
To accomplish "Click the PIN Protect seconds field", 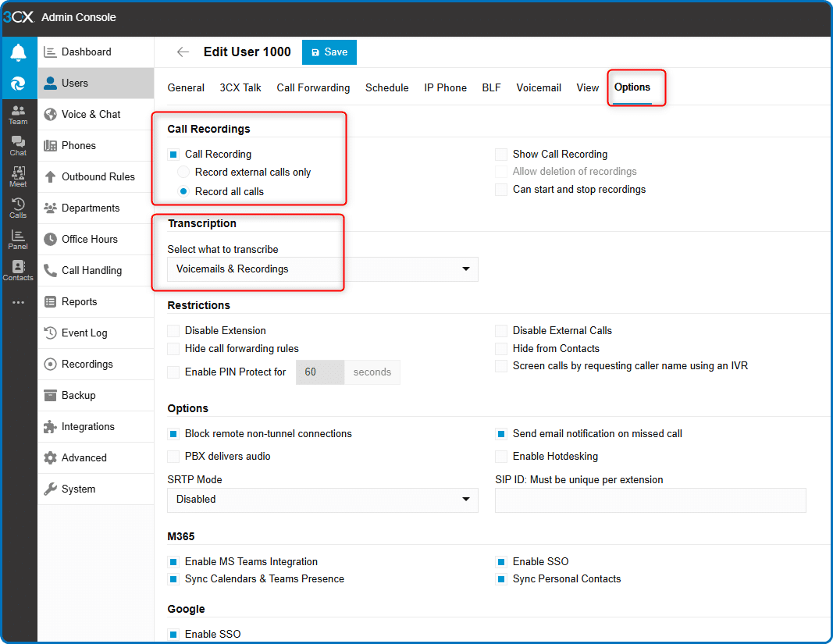I will 320,372.
